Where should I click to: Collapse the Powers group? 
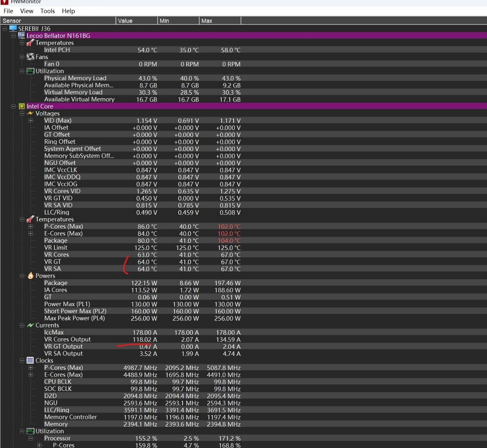pos(22,276)
